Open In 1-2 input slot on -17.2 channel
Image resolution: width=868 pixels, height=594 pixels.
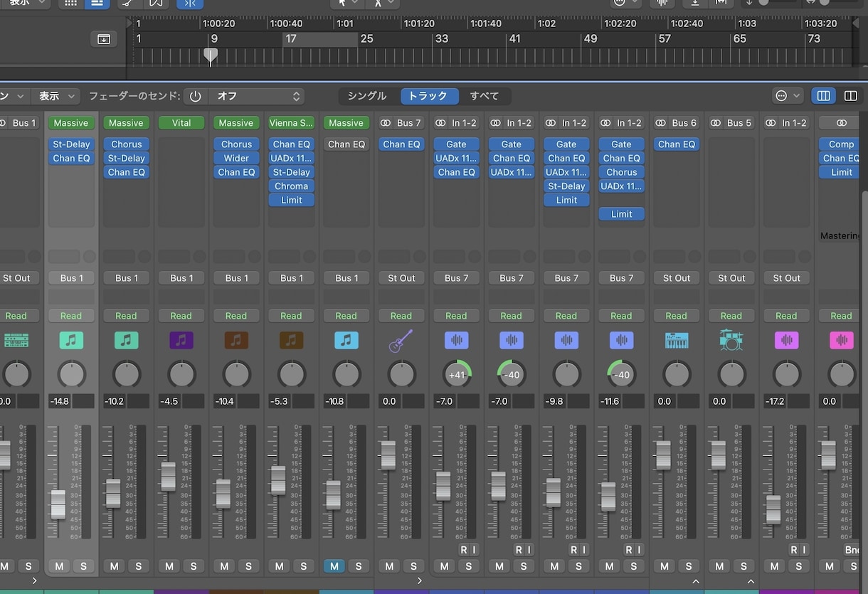click(794, 123)
